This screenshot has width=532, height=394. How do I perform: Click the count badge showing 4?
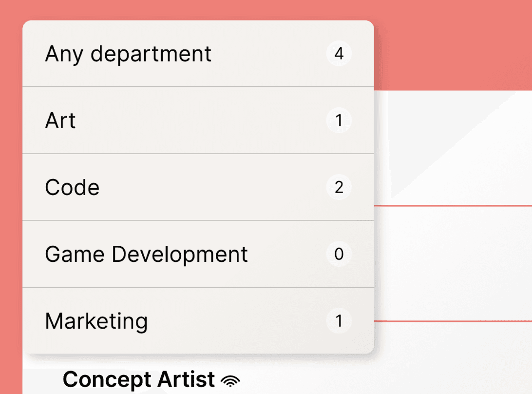click(339, 54)
